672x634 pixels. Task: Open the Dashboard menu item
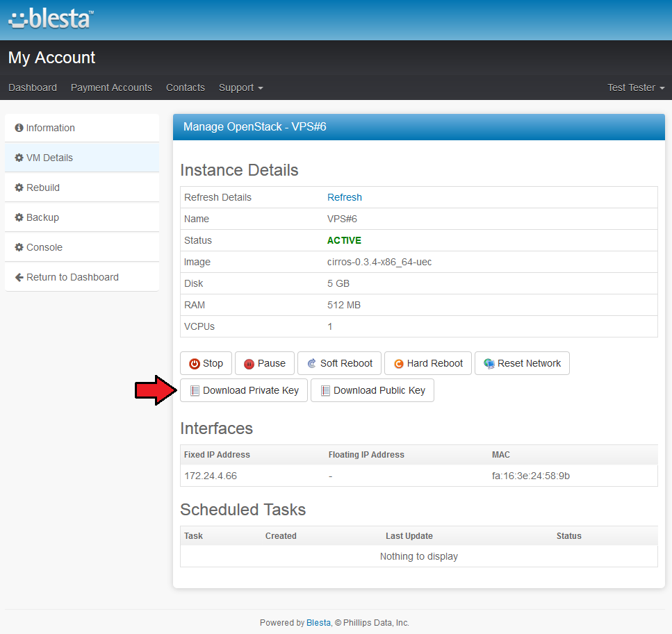tap(33, 87)
